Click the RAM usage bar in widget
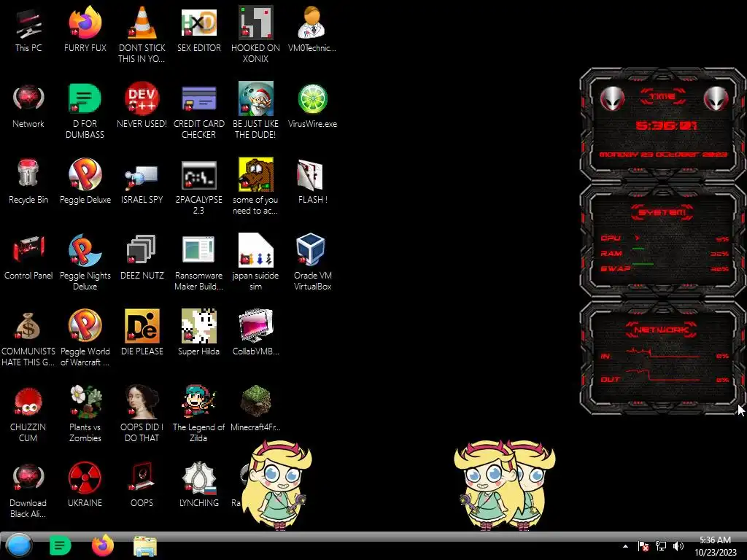Screen dimensions: 747x560 (638, 249)
